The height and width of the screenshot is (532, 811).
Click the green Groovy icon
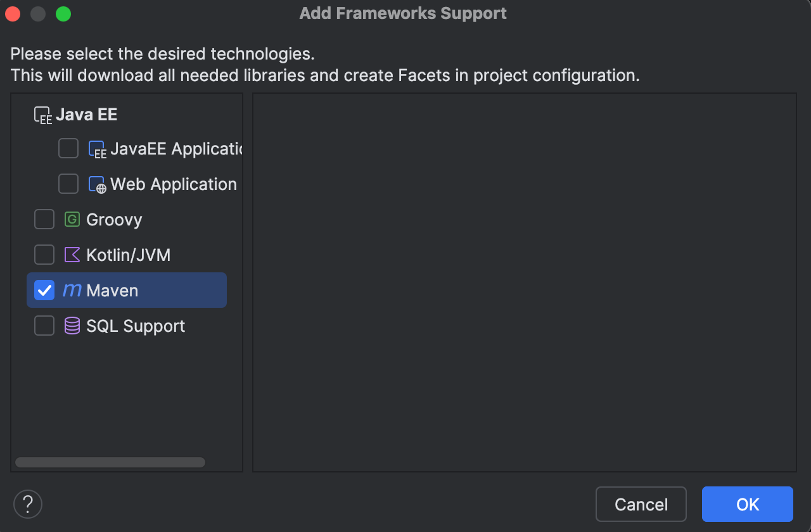coord(72,220)
